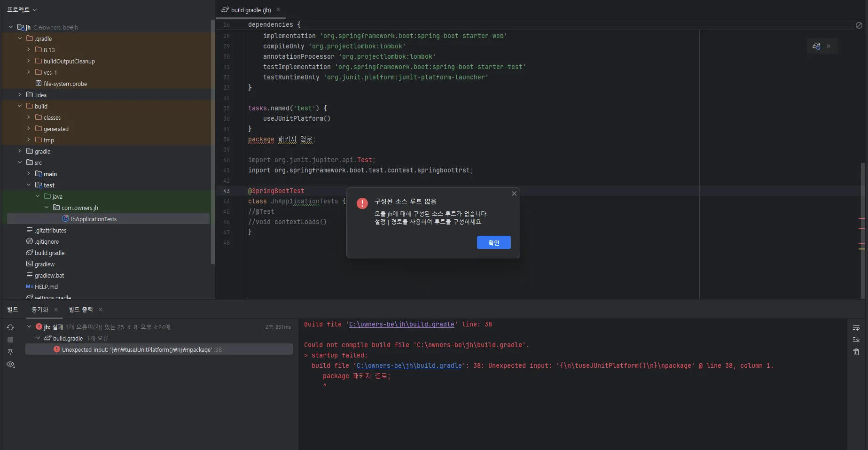The image size is (868, 450).
Task: Collapse the src folder
Action: (20, 163)
